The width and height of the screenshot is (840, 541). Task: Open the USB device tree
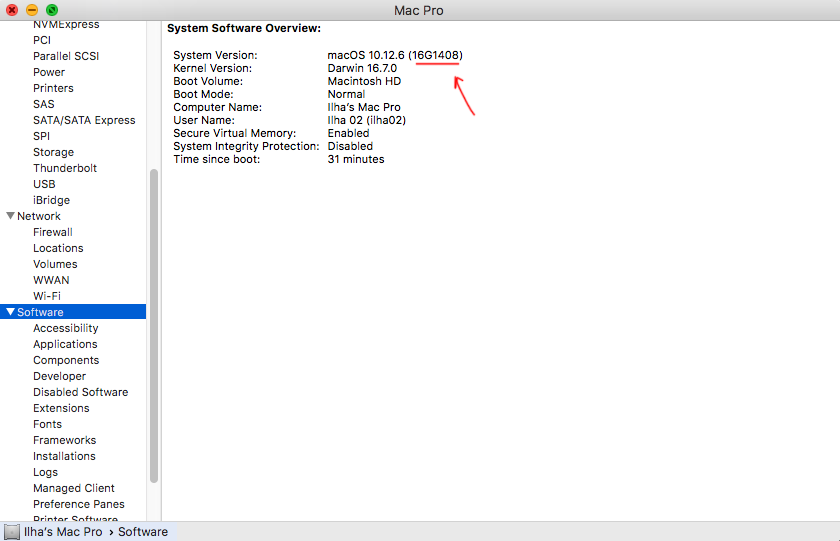point(44,184)
